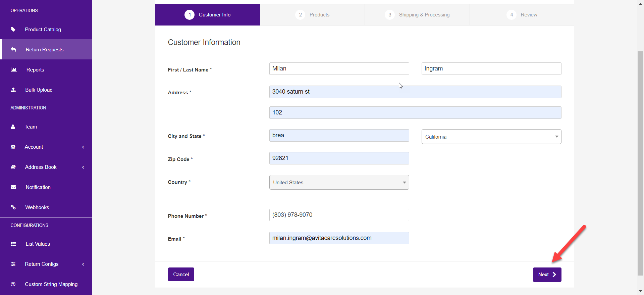Switch to Shipping & Processing step tab
644x295 pixels.
click(x=417, y=15)
